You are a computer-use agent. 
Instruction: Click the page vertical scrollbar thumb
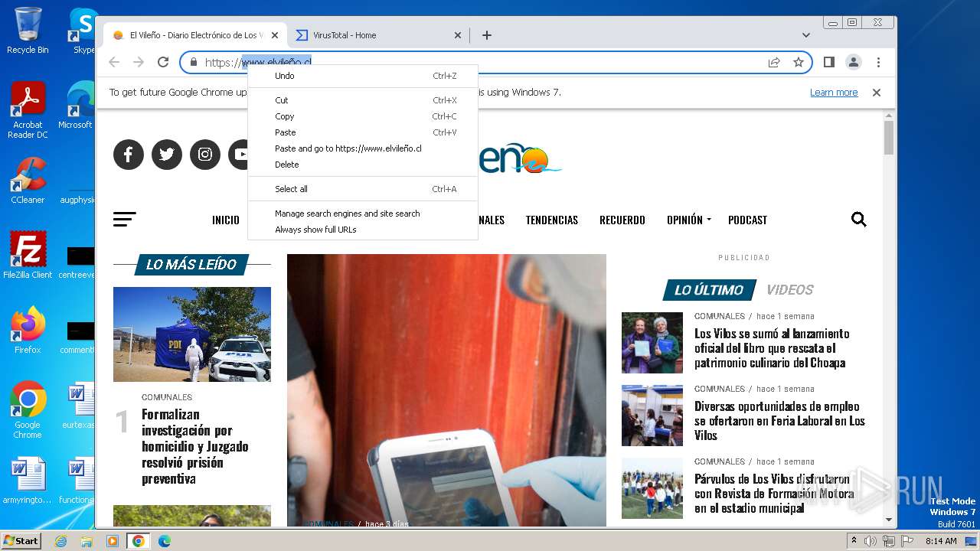click(889, 138)
